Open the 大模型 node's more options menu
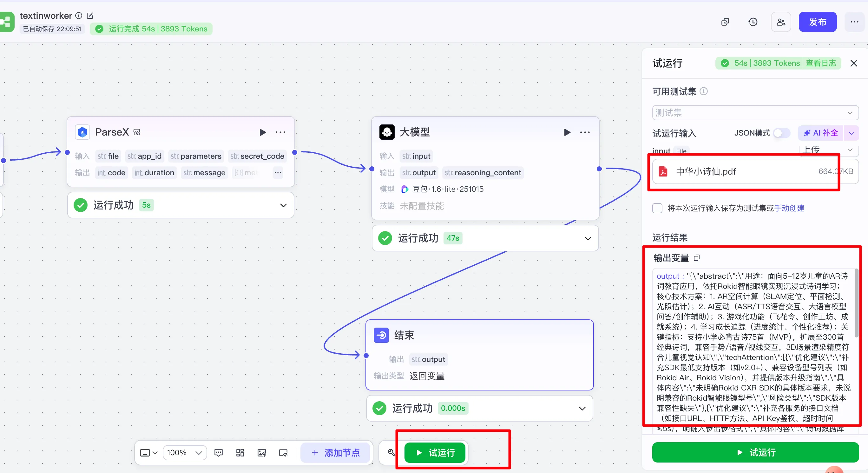Screen dimensions: 868x473 point(585,132)
